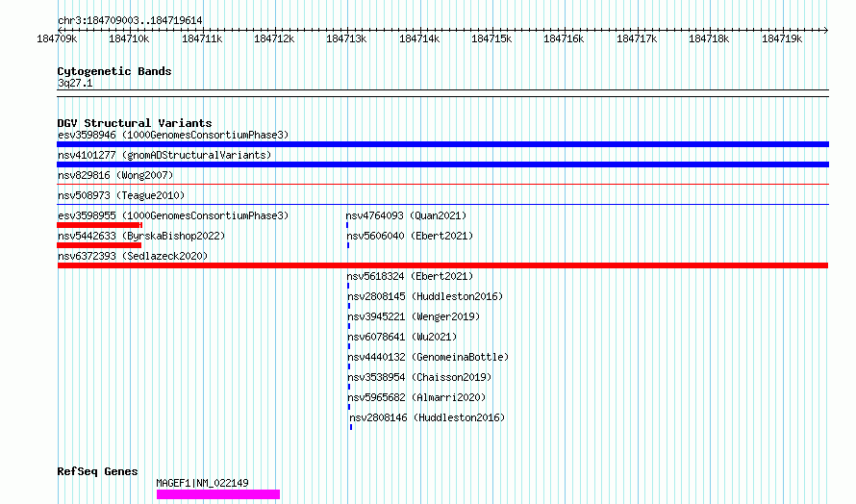Select the magenta MAGEF1 gene bar
The height and width of the screenshot is (504, 856).
[218, 494]
